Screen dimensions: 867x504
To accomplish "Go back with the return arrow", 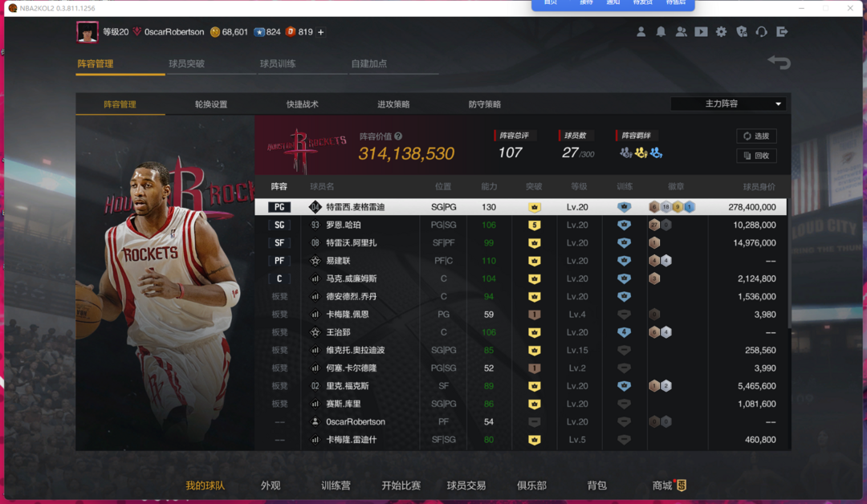I will point(779,63).
